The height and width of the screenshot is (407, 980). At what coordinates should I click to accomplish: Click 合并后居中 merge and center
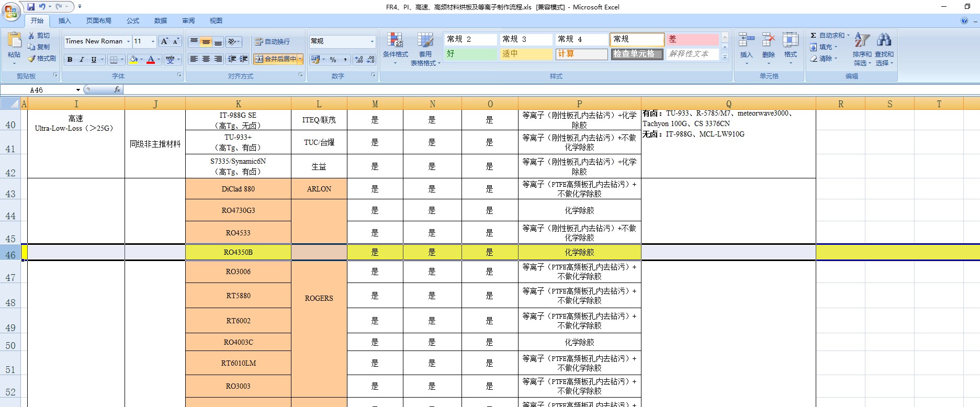pyautogui.click(x=275, y=59)
